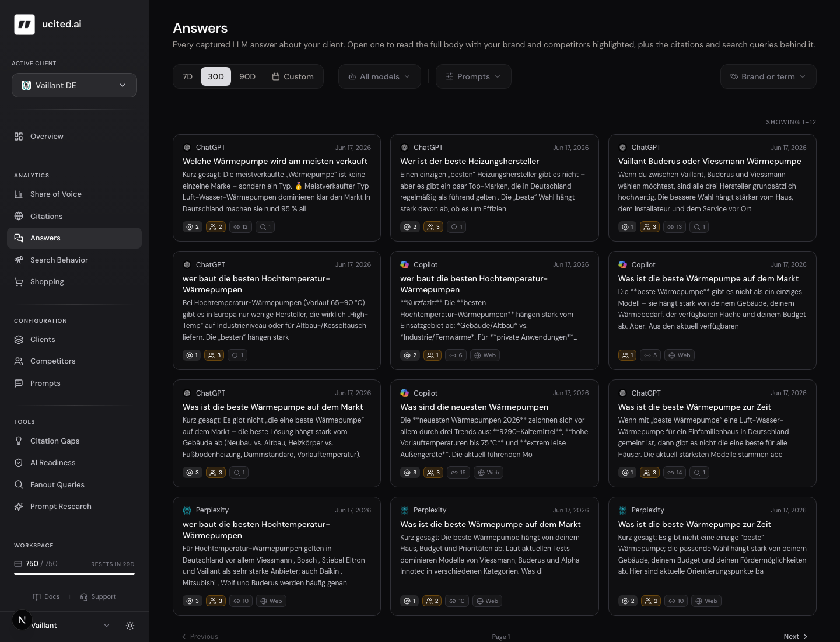Viewport: 840px width, 642px height.
Task: Click the AI Readiness shield icon
Action: coord(19,463)
